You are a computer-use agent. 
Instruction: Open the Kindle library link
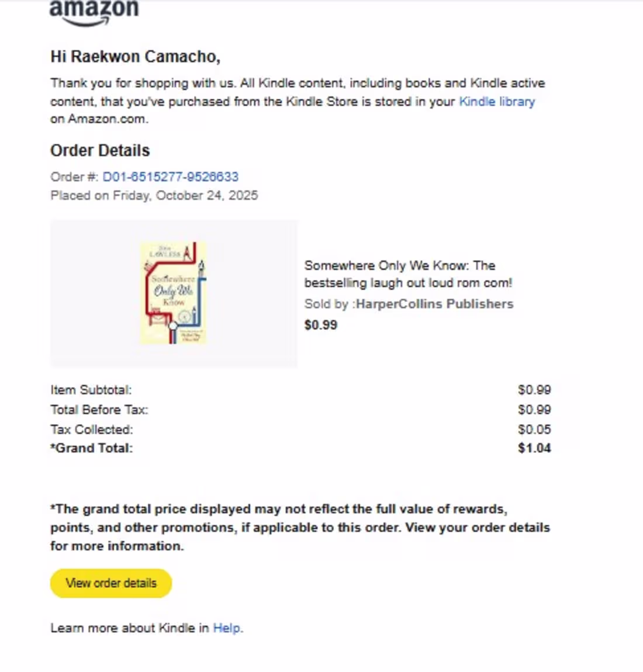point(496,102)
